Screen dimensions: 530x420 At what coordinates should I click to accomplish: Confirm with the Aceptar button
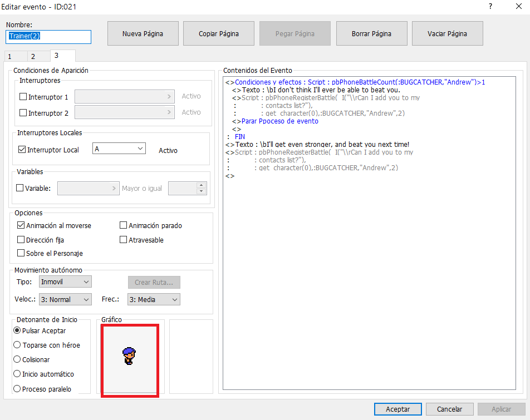(x=398, y=409)
